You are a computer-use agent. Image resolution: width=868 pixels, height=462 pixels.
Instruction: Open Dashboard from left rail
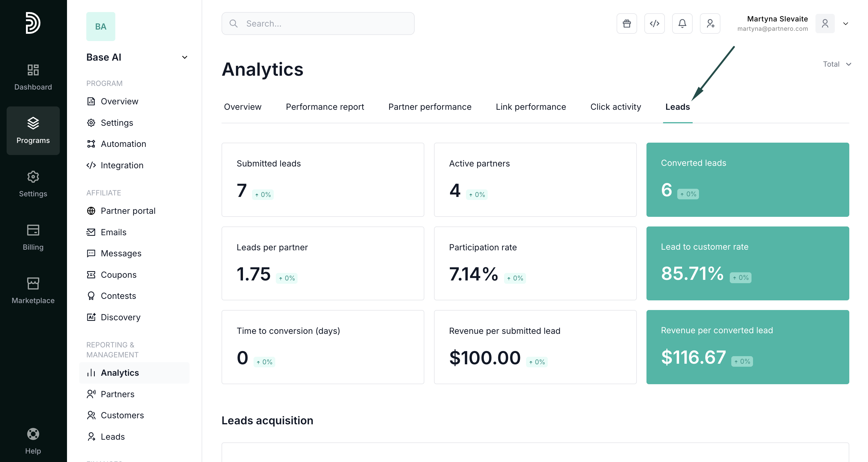tap(33, 77)
